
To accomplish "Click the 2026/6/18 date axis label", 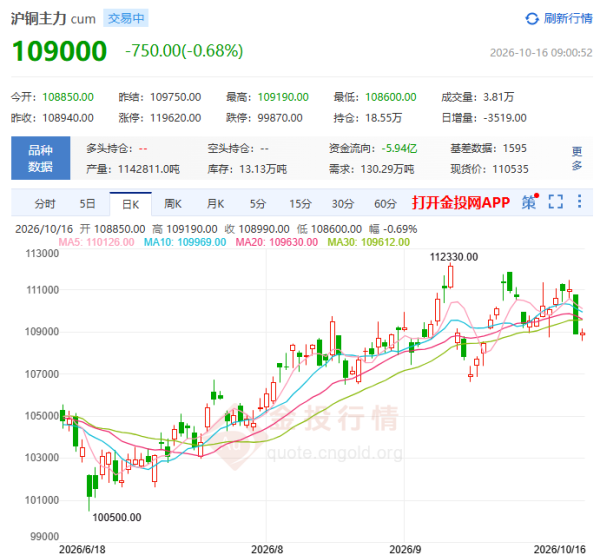I will pos(82,549).
